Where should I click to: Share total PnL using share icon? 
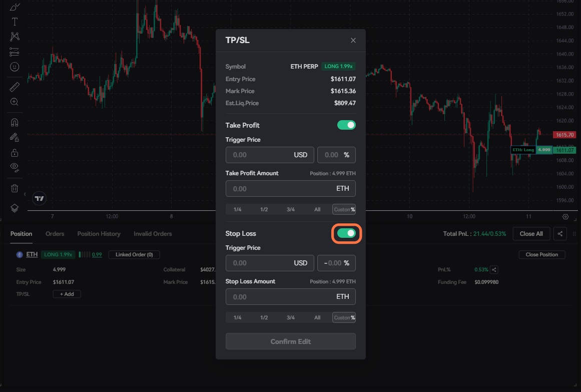pos(560,234)
